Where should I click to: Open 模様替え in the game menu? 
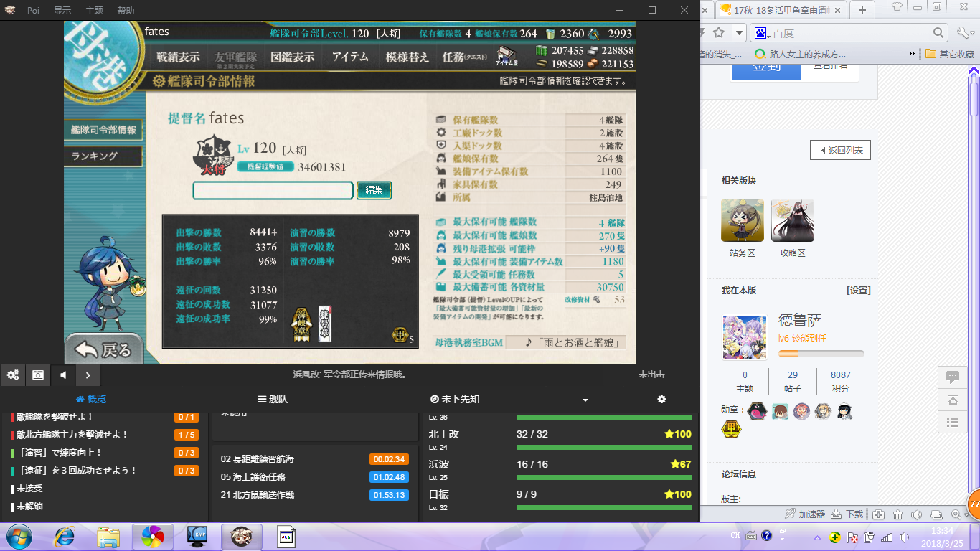click(407, 57)
